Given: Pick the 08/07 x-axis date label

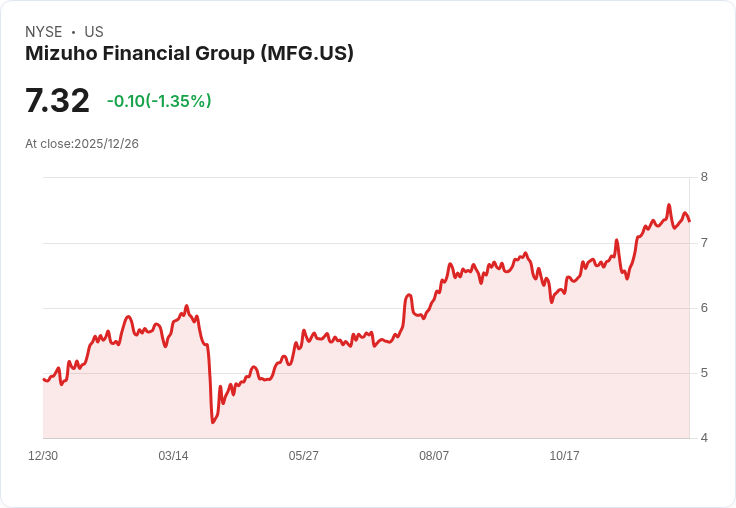Looking at the screenshot, I should pyautogui.click(x=434, y=456).
